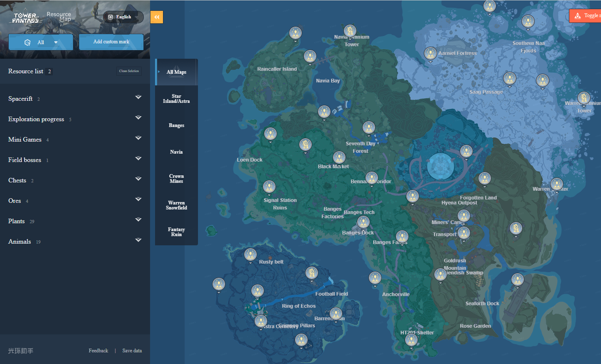The height and width of the screenshot is (364, 601).
Task: Click the Miners' Camp spacerift marker
Action: (x=464, y=216)
